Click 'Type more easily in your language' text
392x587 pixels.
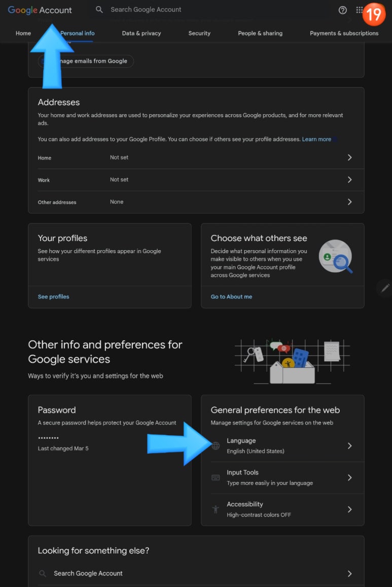coord(270,483)
